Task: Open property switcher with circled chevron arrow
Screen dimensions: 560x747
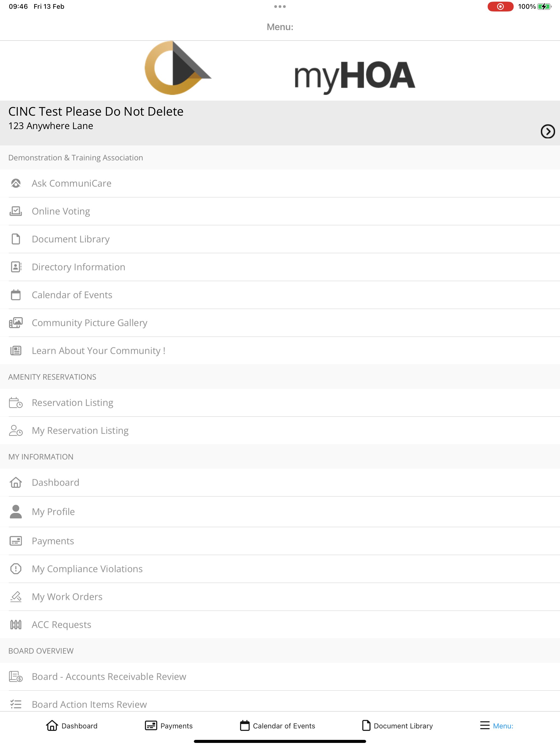Action: click(x=547, y=131)
